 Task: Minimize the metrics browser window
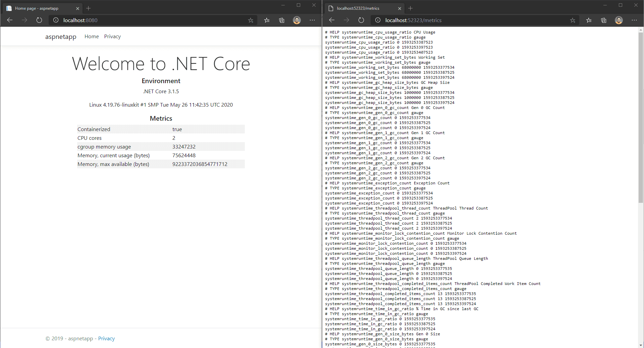[x=605, y=5]
